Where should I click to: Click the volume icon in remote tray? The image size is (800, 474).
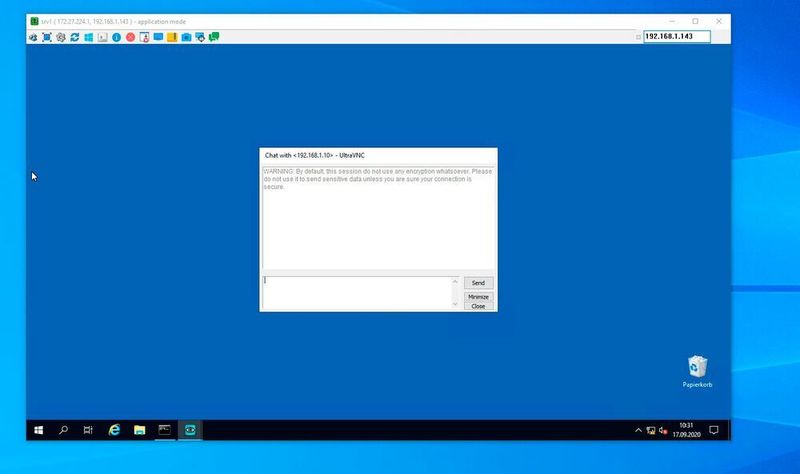click(x=663, y=430)
